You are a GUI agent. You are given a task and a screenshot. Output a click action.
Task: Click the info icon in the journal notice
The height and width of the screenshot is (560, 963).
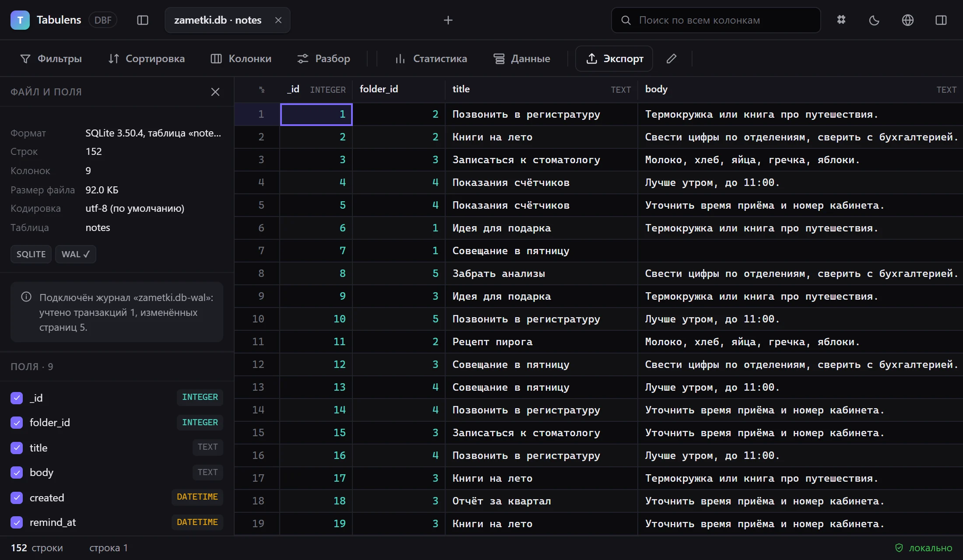click(26, 297)
